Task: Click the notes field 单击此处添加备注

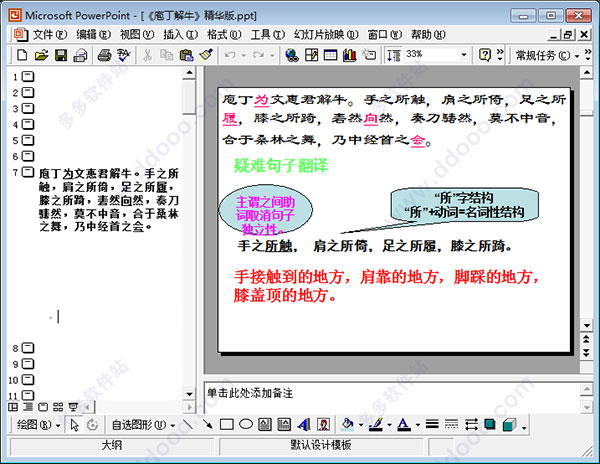Action: (392, 398)
